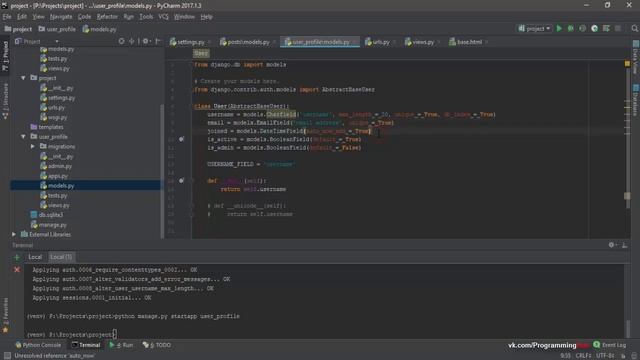The height and width of the screenshot is (360, 640).
Task: Click User class breadcrumb above editor
Action: pyautogui.click(x=201, y=53)
